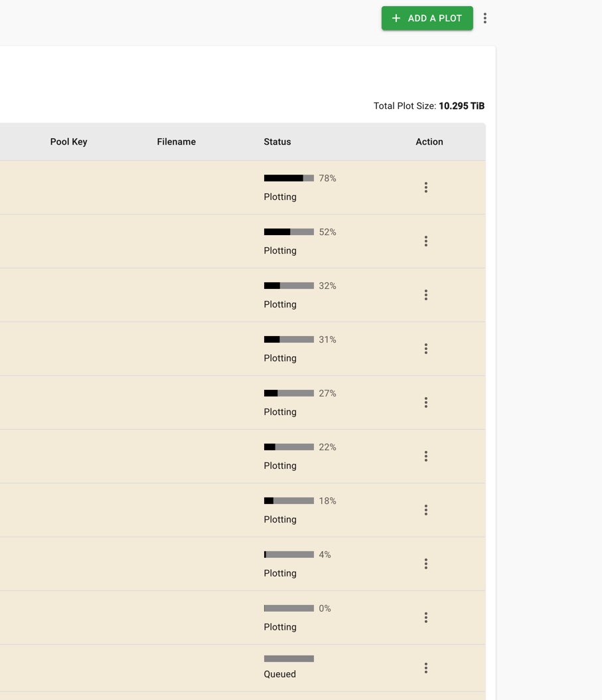Viewport: 602px width, 700px height.
Task: Click the 31% percentage label
Action: click(x=328, y=339)
